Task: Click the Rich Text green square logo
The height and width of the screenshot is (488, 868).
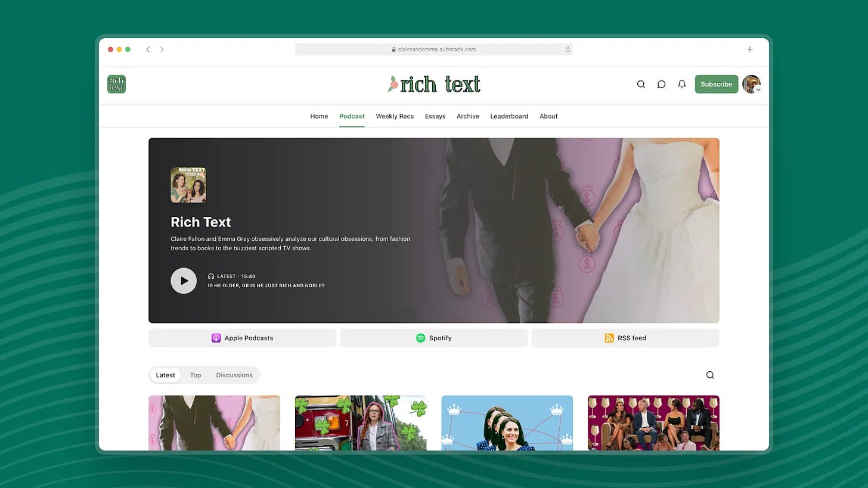Action: tap(116, 84)
